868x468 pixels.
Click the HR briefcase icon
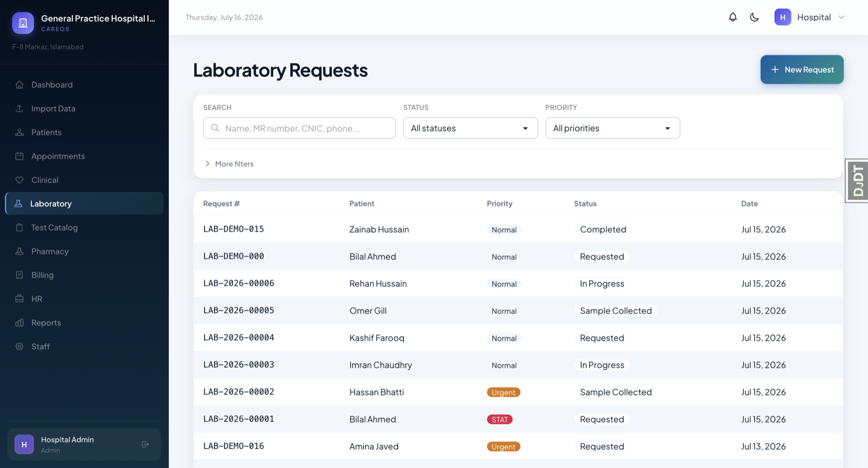click(20, 299)
